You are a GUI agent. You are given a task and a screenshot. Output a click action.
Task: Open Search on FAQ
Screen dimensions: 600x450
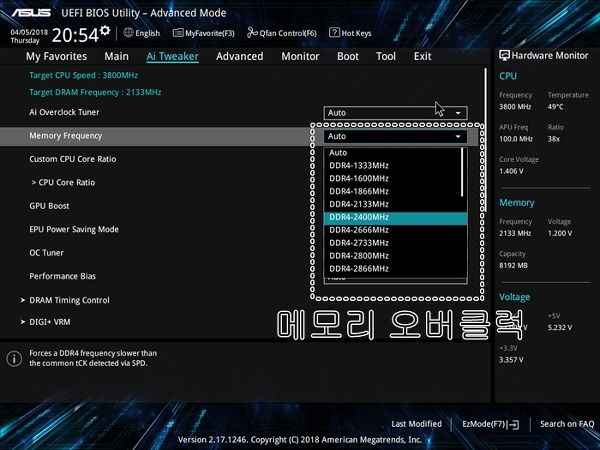tap(567, 424)
